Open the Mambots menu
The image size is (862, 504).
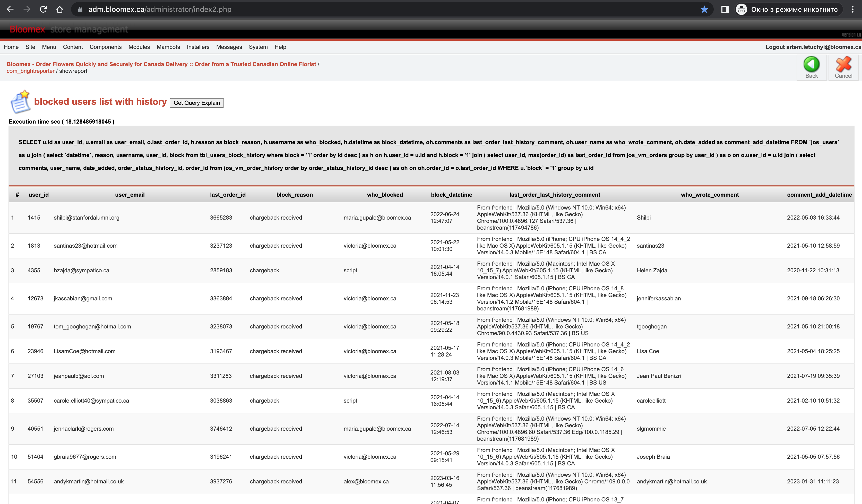tap(168, 47)
